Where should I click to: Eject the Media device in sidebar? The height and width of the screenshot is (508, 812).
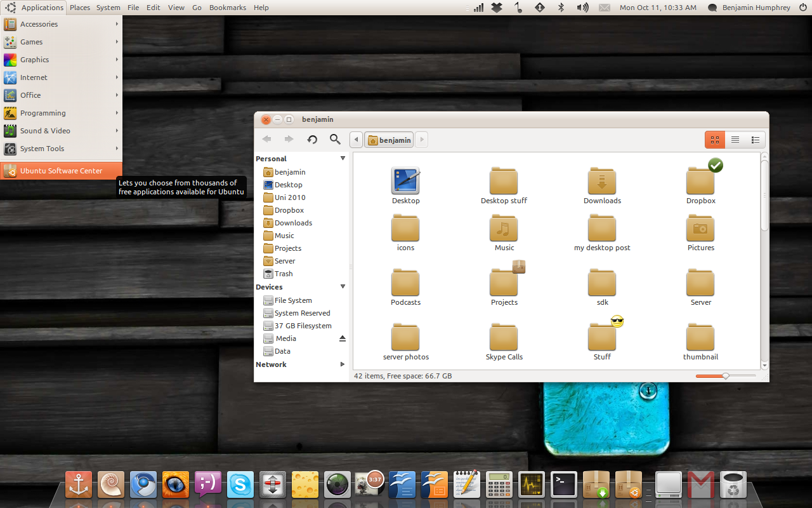pyautogui.click(x=343, y=338)
